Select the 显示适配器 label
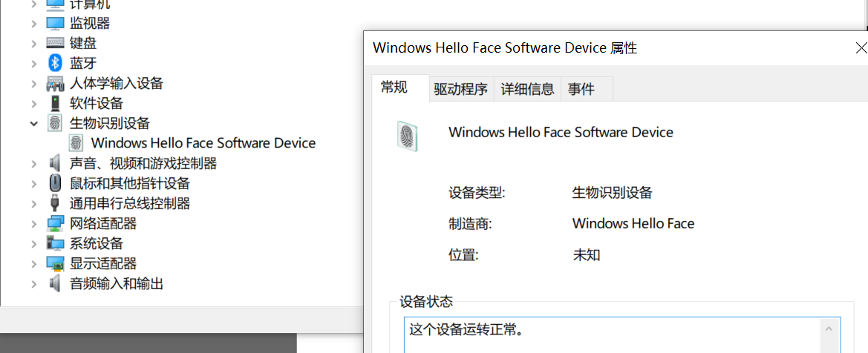Viewport: 868px width, 353px height. pos(103,263)
